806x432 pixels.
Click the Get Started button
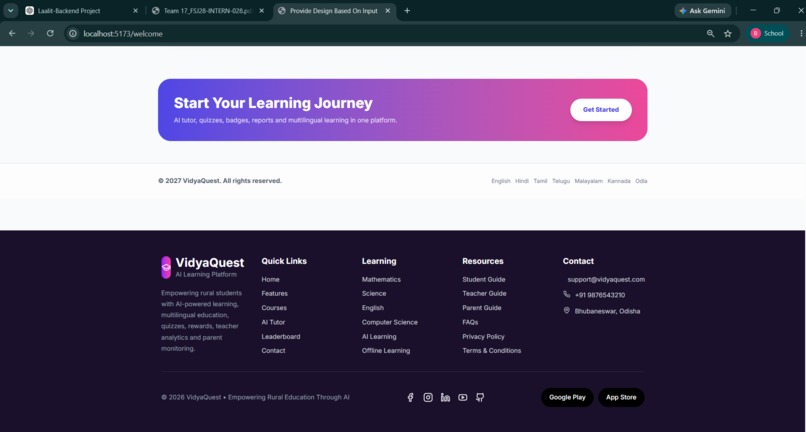click(600, 110)
